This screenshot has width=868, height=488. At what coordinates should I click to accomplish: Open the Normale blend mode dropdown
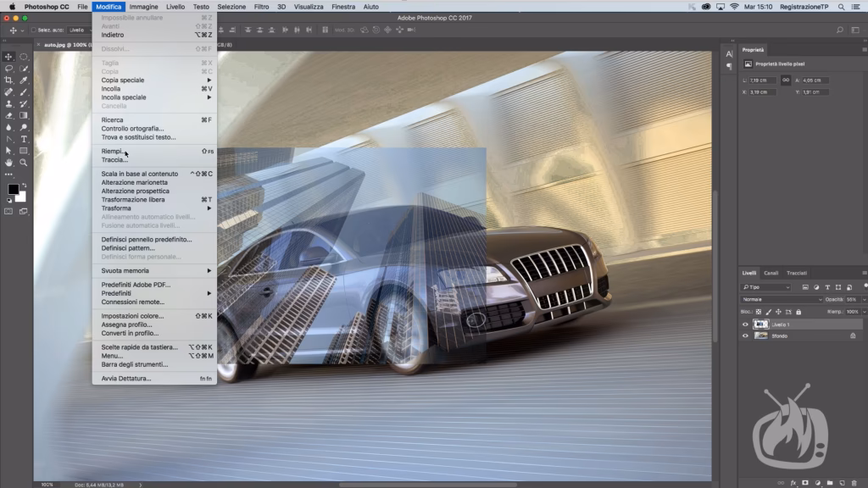click(x=781, y=300)
